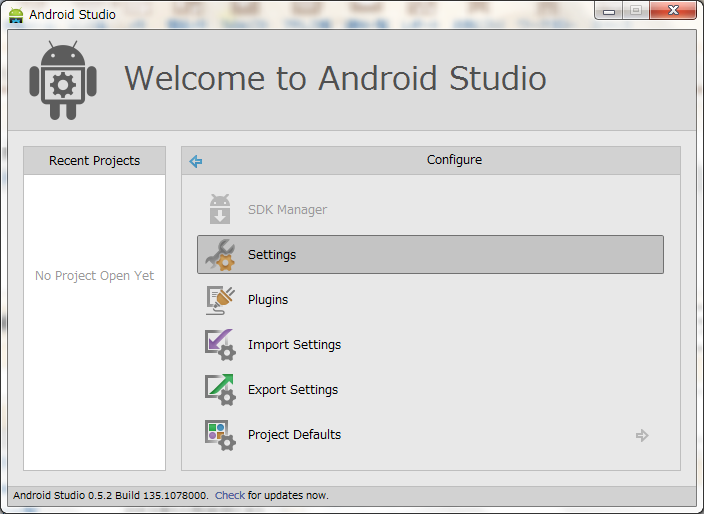Click the Project Defaults colored blocks icon
Image resolution: width=704 pixels, height=514 pixels.
tap(220, 435)
